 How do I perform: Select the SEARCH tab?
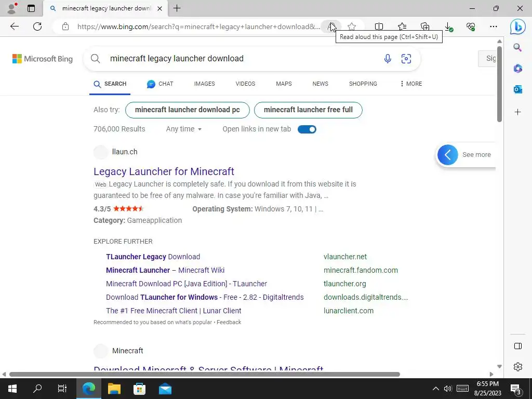(x=110, y=84)
